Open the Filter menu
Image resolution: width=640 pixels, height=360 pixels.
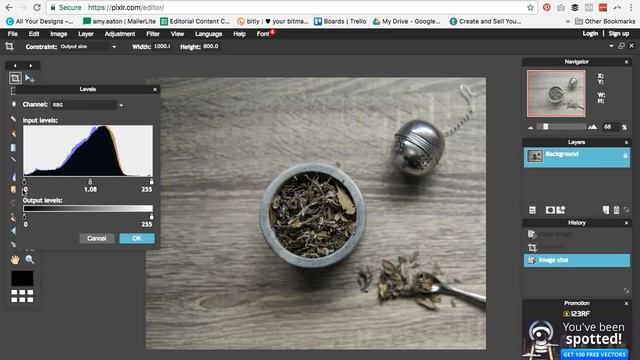pos(153,34)
